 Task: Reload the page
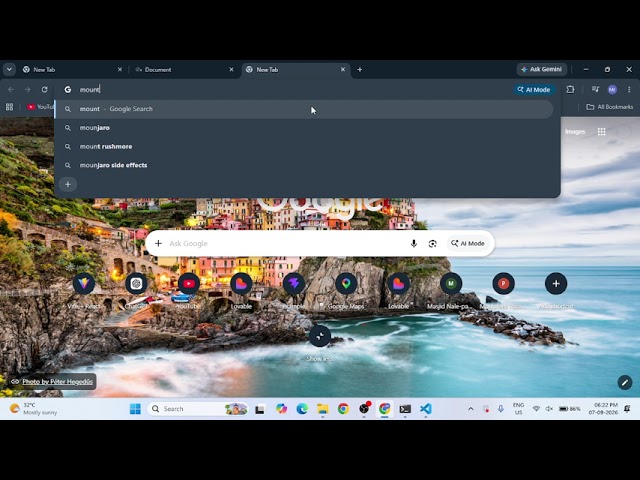pos(44,89)
